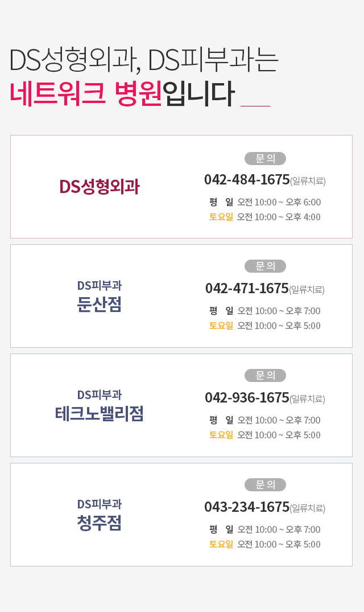This screenshot has width=364, height=612.
Task: Click 청주점 Saturday hours 오전 10:00 ~ 오후 5:00
Action: click(x=279, y=544)
